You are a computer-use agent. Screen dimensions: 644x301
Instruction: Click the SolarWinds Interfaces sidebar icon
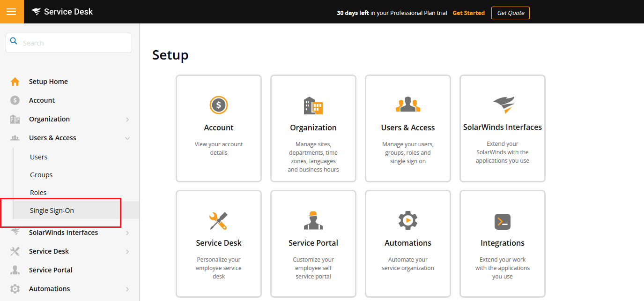click(15, 233)
